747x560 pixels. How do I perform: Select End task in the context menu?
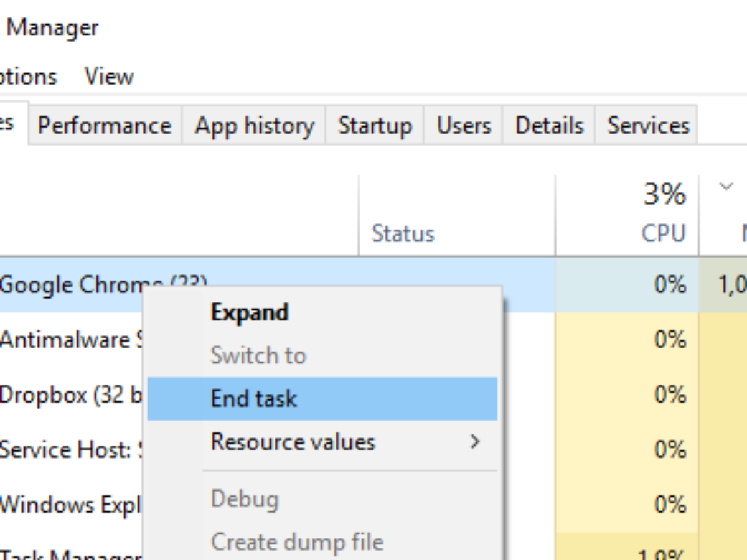click(x=322, y=398)
